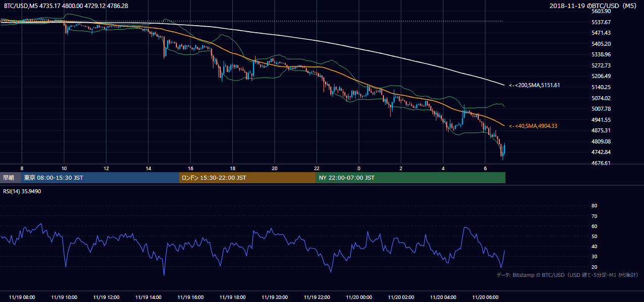Click the bottom time label 11/19 14:00
Screen dimensions: 644x302
(x=148, y=297)
